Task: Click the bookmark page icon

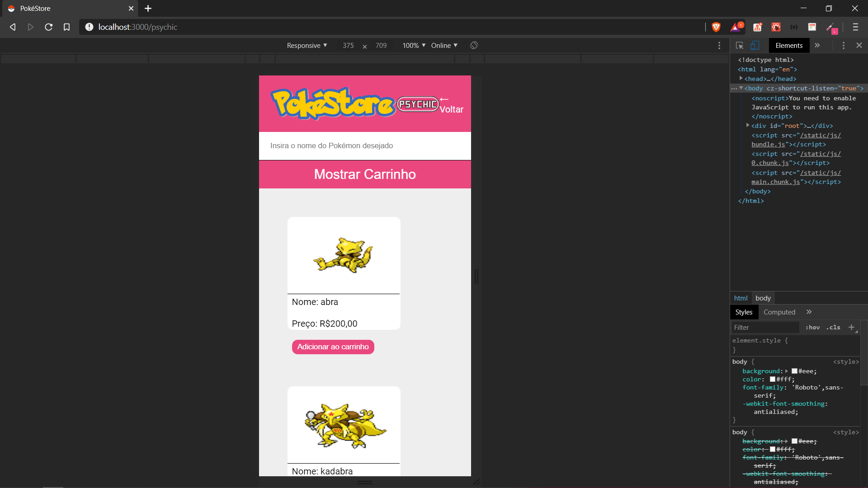Action: pyautogui.click(x=66, y=27)
